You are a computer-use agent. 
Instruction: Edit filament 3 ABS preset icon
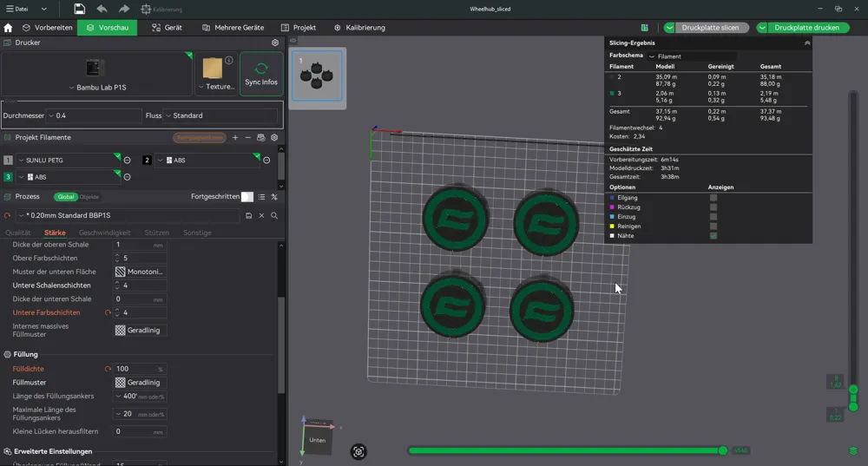coord(128,177)
